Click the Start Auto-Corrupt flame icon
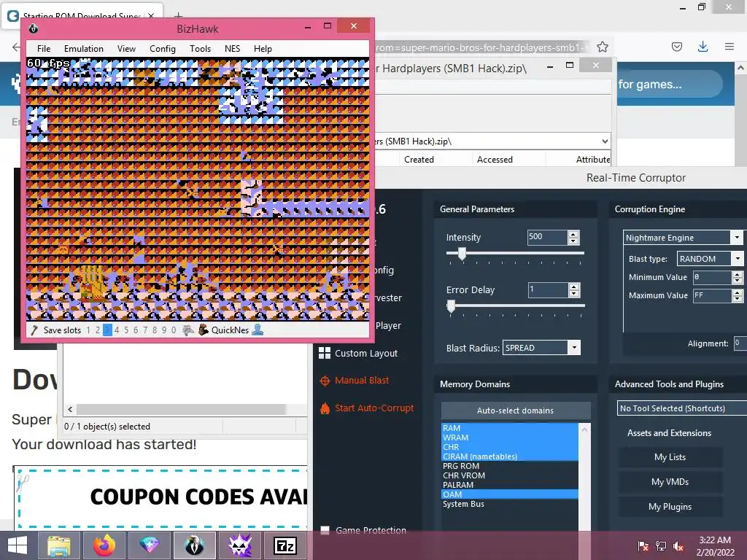This screenshot has width=747, height=560. pyautogui.click(x=325, y=408)
